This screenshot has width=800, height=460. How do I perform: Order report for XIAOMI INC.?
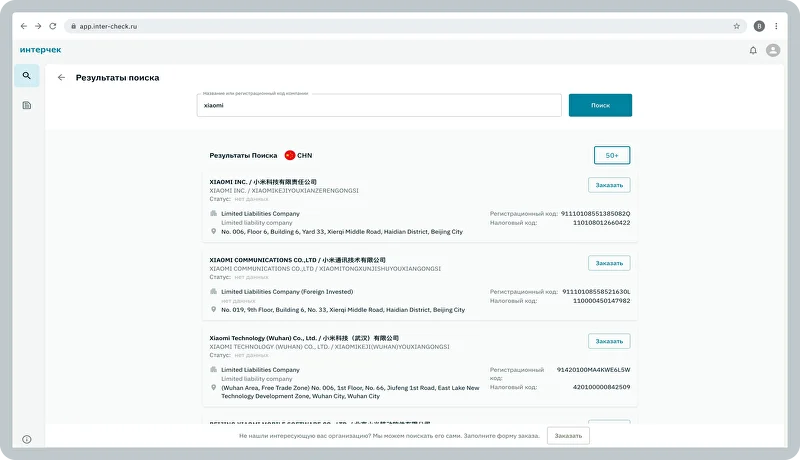(609, 185)
